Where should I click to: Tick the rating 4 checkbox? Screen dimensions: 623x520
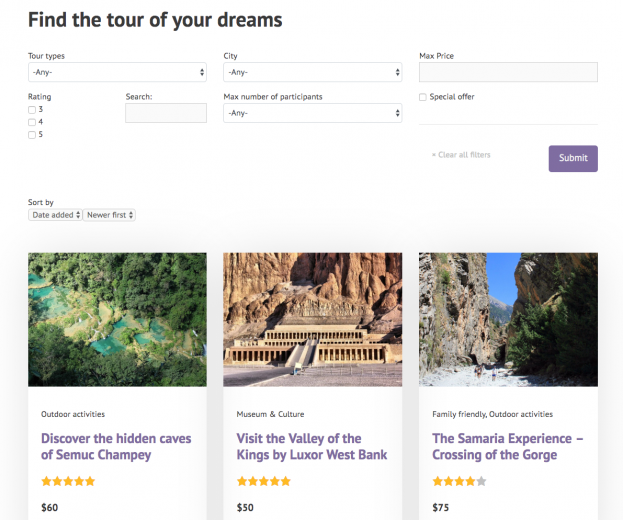click(x=32, y=122)
